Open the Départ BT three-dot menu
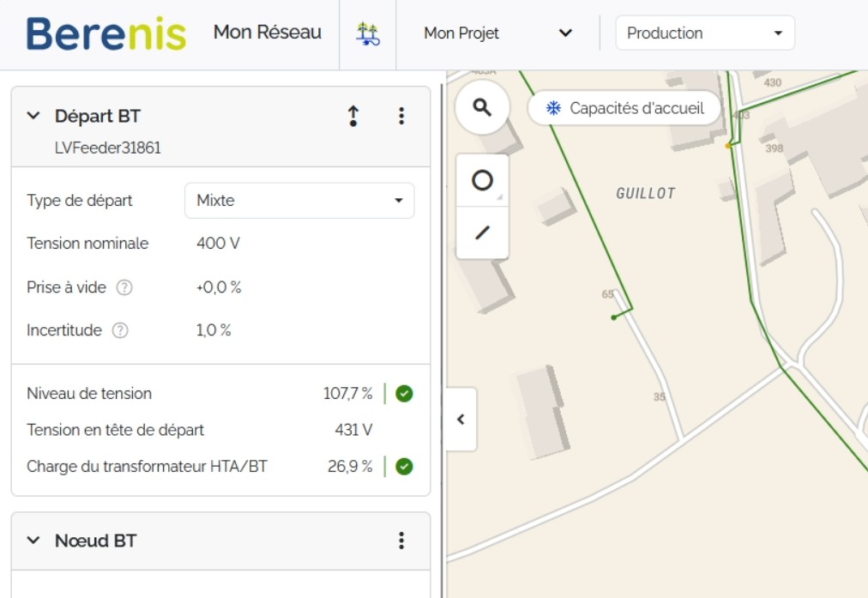This screenshot has width=868, height=598. 401,117
